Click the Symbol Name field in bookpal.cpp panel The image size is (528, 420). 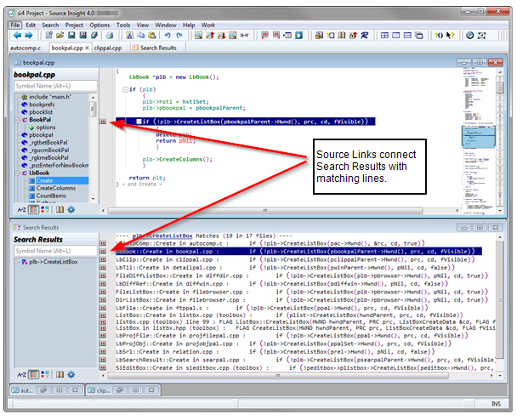55,86
